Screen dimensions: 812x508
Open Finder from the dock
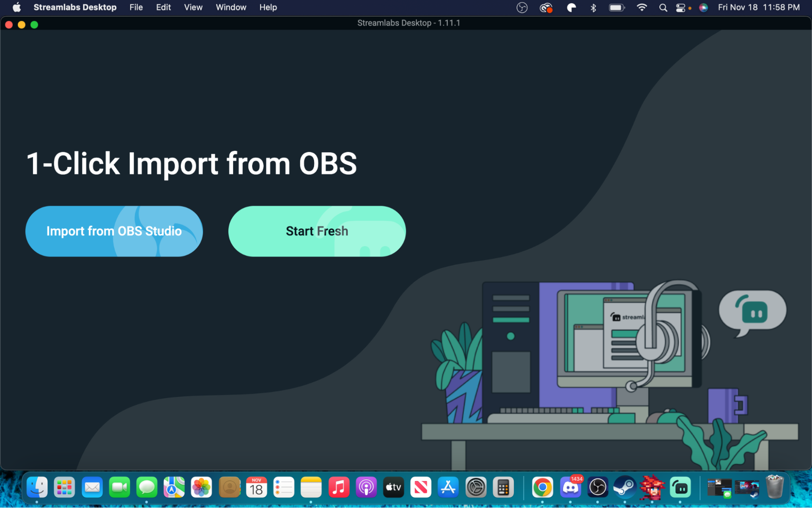tap(37, 488)
